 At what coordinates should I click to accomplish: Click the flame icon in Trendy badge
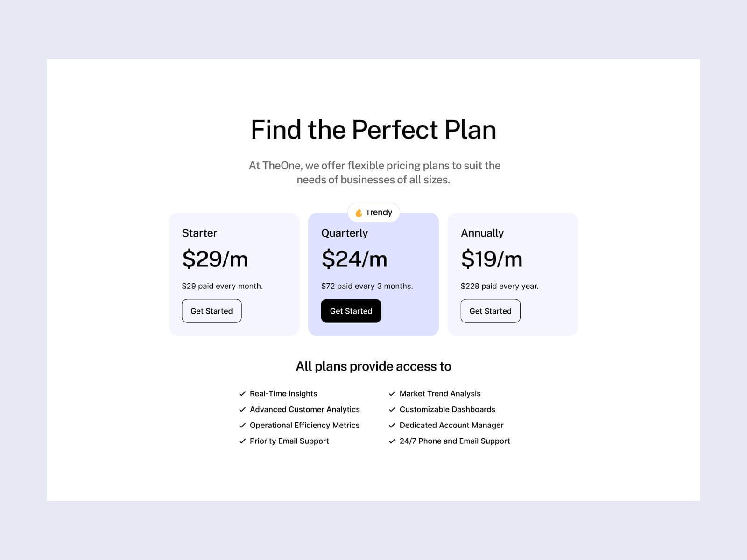[x=359, y=213]
